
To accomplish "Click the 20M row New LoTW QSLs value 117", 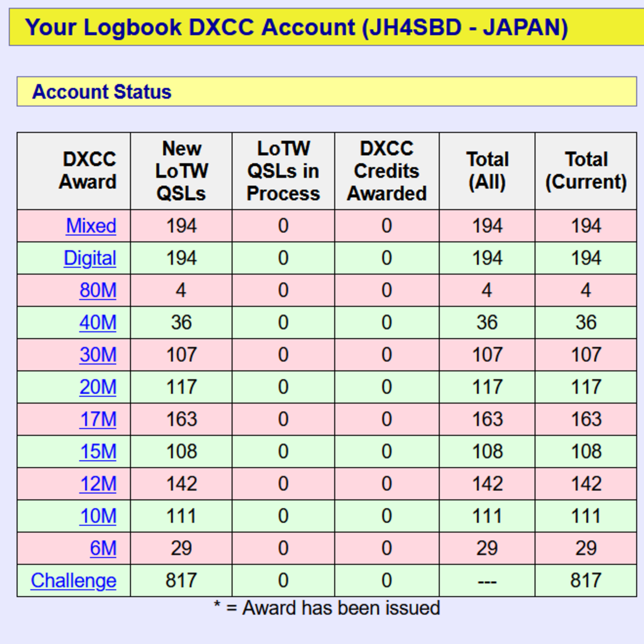I will (x=182, y=387).
